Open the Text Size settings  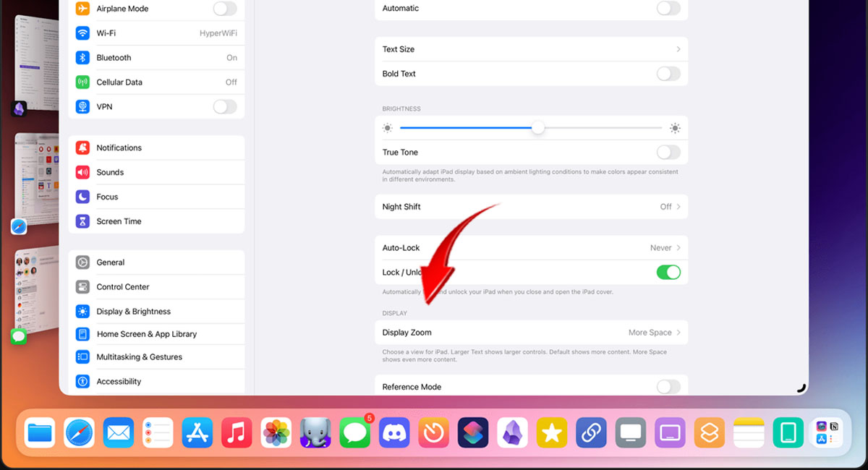[532, 48]
